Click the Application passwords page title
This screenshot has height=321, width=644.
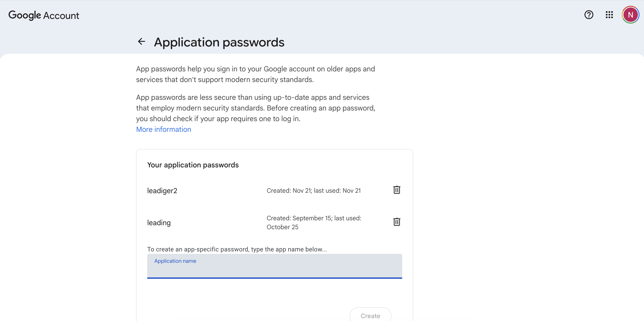(x=219, y=42)
